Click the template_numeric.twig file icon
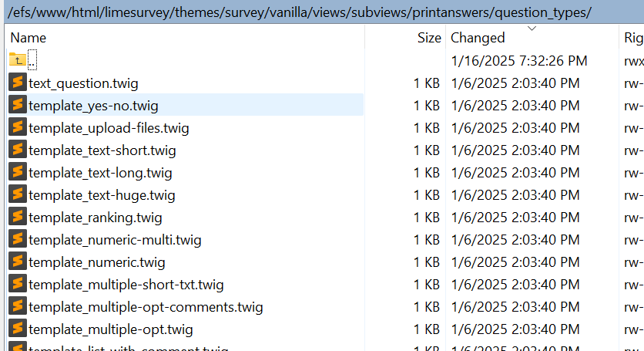 pyautogui.click(x=18, y=262)
